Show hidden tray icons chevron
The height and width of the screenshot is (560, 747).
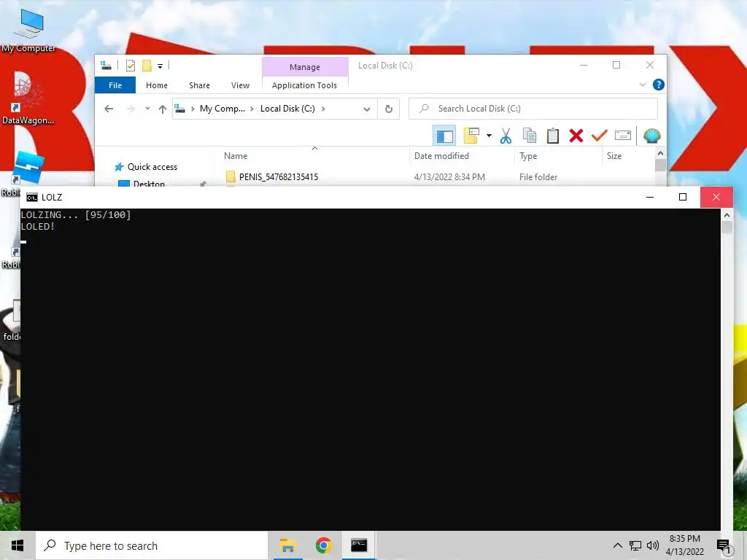[617, 545]
